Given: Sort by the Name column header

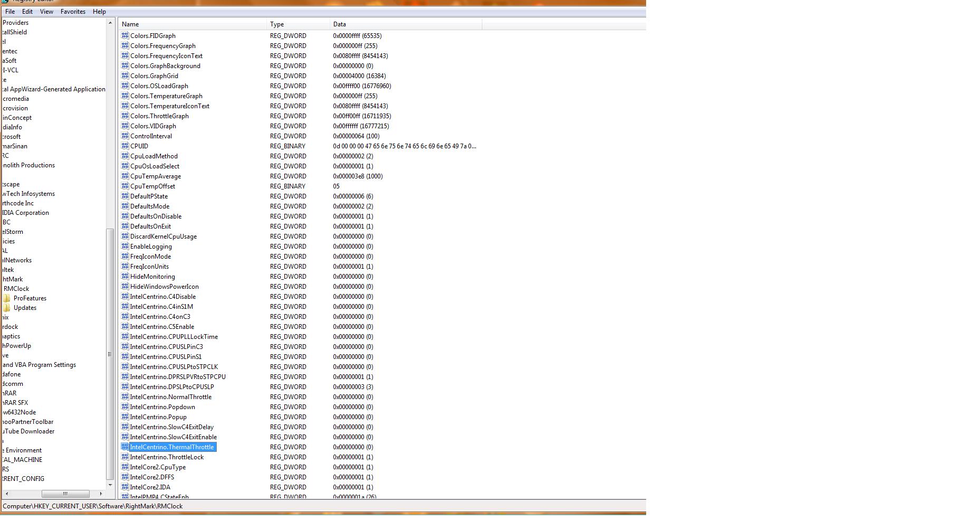Looking at the screenshot, I should [193, 24].
